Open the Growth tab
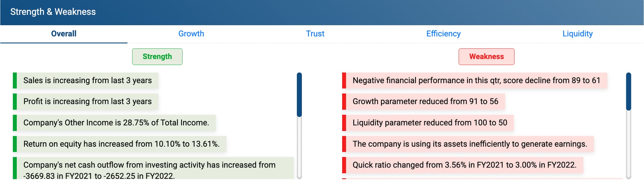 [191, 34]
